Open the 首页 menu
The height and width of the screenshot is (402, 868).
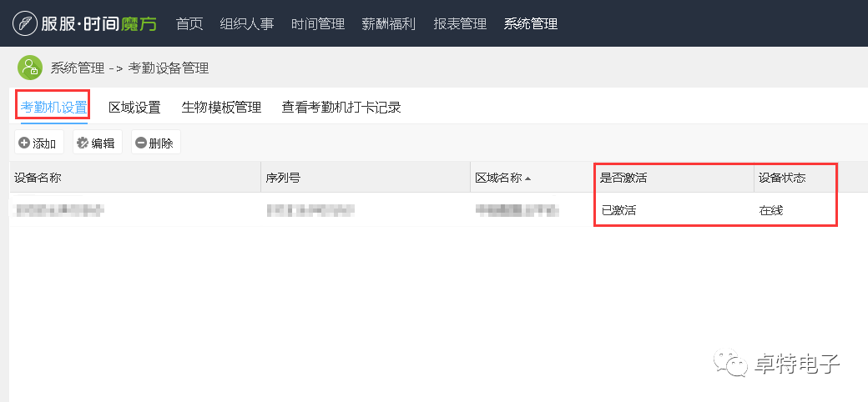189,24
